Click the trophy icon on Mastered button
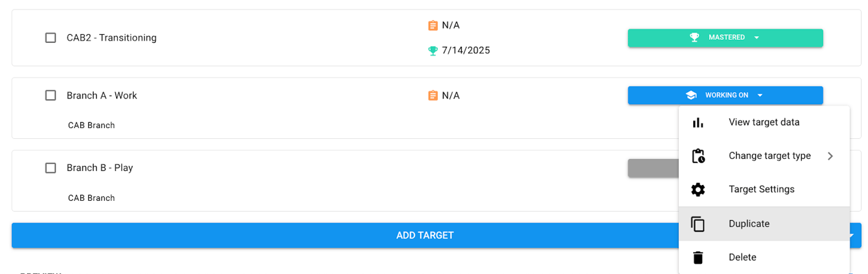The width and height of the screenshot is (868, 274). [x=695, y=37]
